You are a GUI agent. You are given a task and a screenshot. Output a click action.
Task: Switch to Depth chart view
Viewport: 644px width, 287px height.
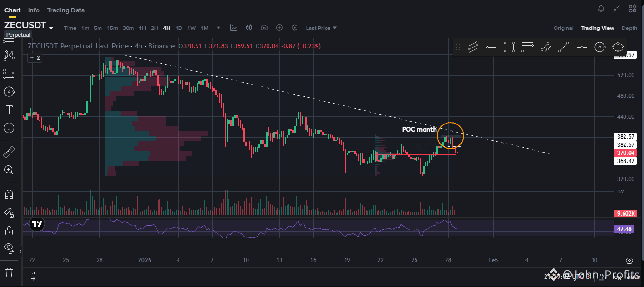(629, 28)
